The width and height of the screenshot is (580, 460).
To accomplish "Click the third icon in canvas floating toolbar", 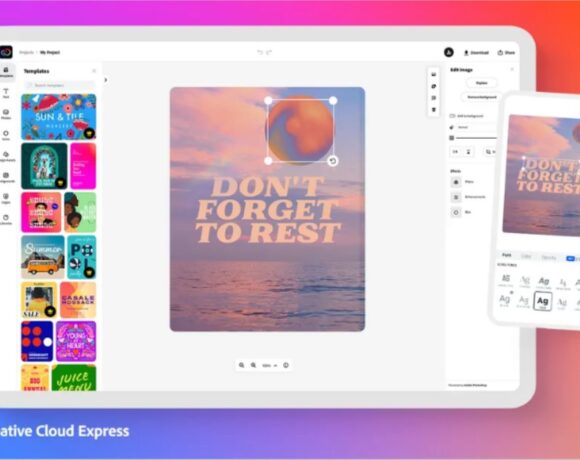I will tap(434, 98).
